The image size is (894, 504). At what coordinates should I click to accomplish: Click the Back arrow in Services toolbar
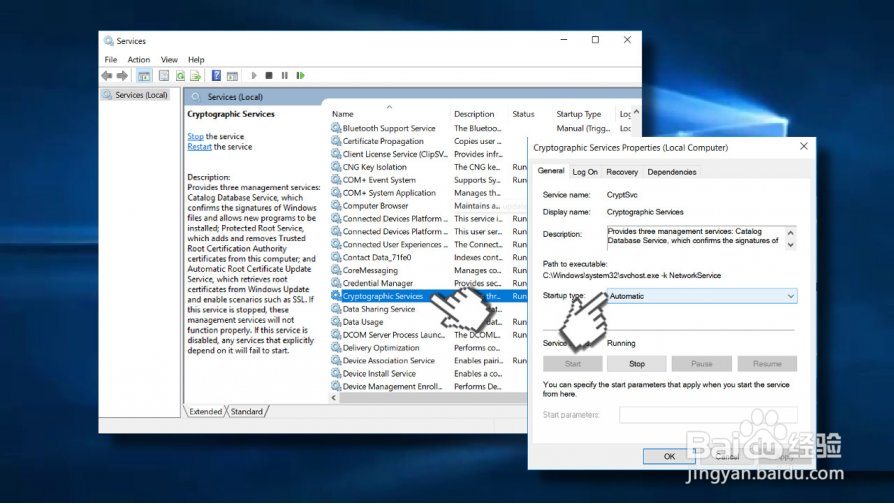pos(107,75)
